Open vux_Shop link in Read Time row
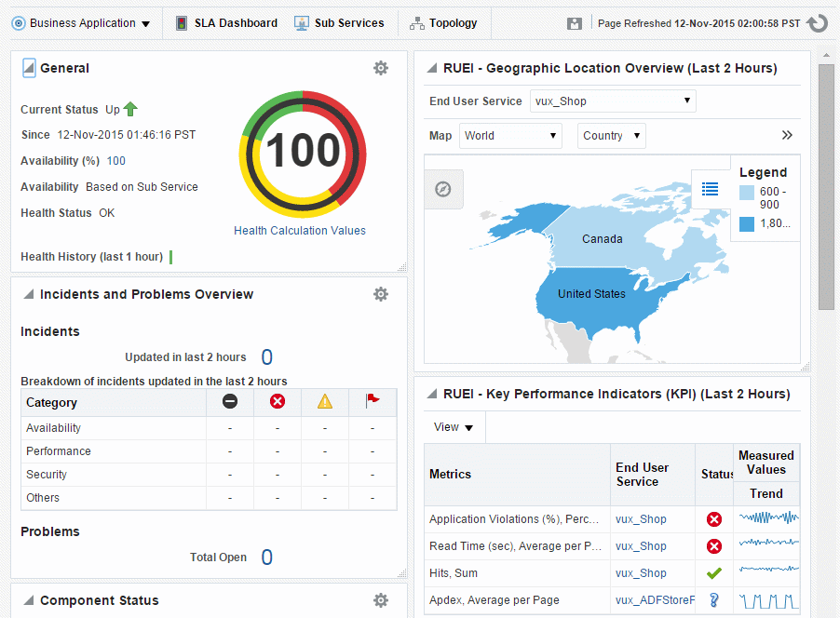 pos(641,546)
